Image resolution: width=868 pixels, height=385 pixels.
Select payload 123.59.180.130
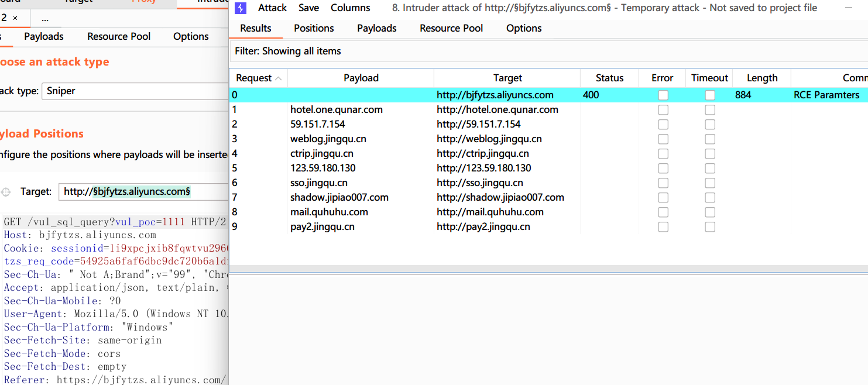(323, 168)
